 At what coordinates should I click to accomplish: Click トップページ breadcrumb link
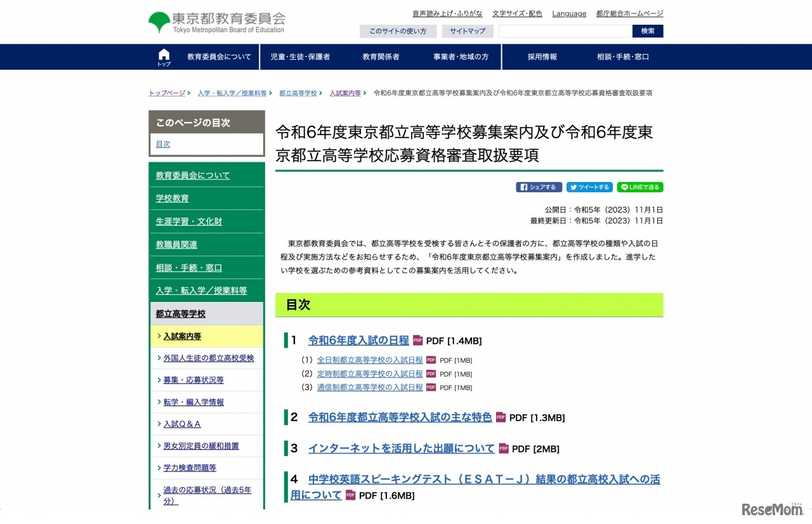point(167,93)
